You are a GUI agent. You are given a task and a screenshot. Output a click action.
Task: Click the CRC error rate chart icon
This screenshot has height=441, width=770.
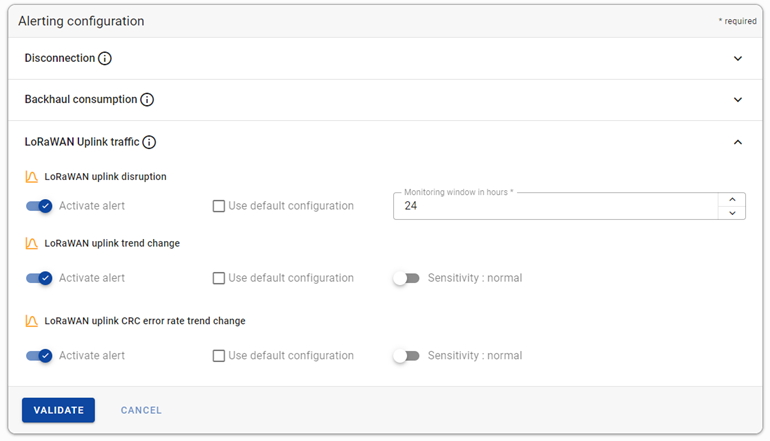(31, 321)
